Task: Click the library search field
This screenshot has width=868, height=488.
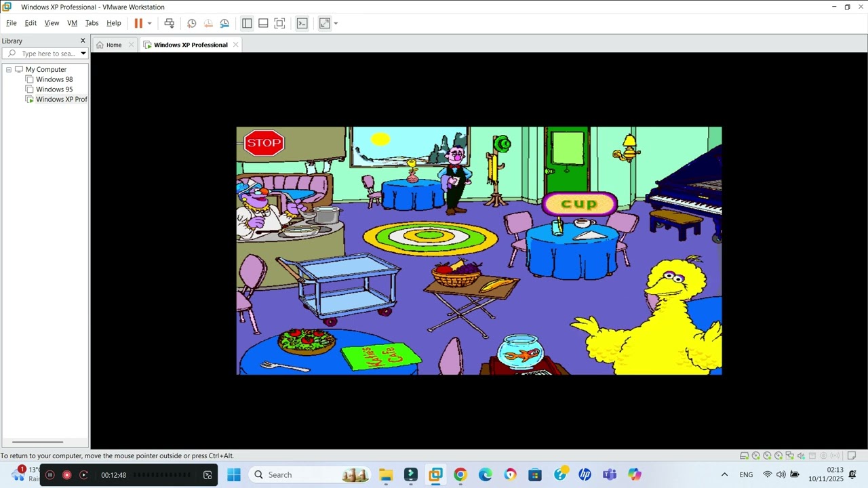Action: [x=45, y=54]
